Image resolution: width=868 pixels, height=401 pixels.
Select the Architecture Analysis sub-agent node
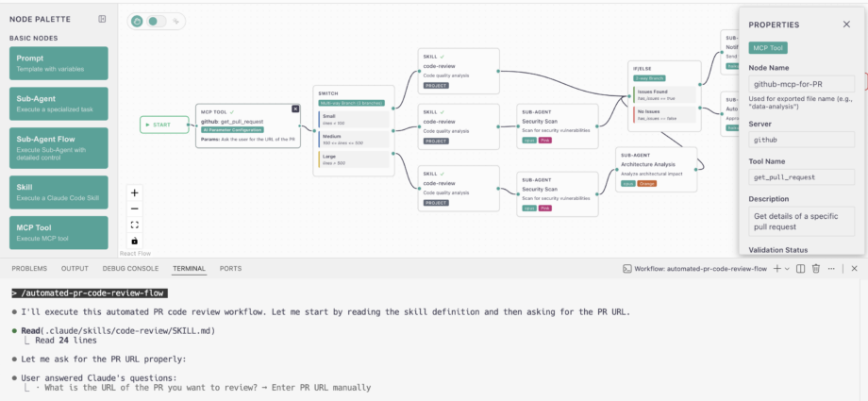[x=657, y=169]
